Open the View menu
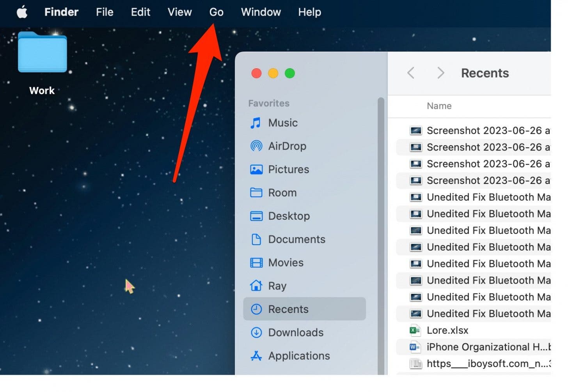Screen dimensions: 568x392 (179, 12)
